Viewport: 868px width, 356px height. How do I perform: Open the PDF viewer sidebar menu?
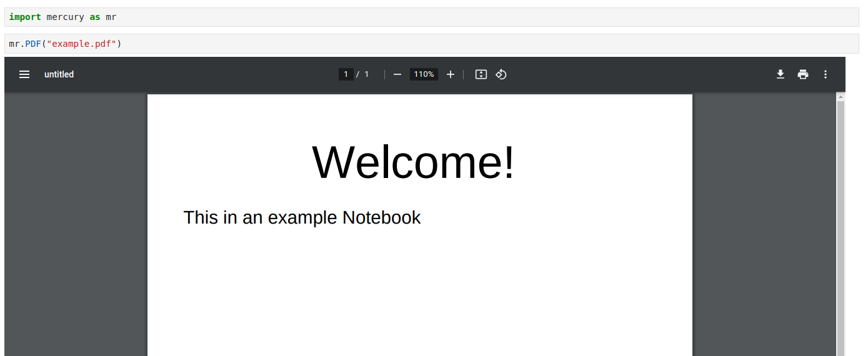click(x=24, y=74)
